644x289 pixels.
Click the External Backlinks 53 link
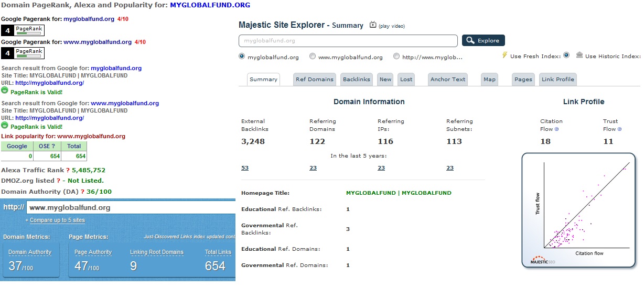pyautogui.click(x=245, y=168)
